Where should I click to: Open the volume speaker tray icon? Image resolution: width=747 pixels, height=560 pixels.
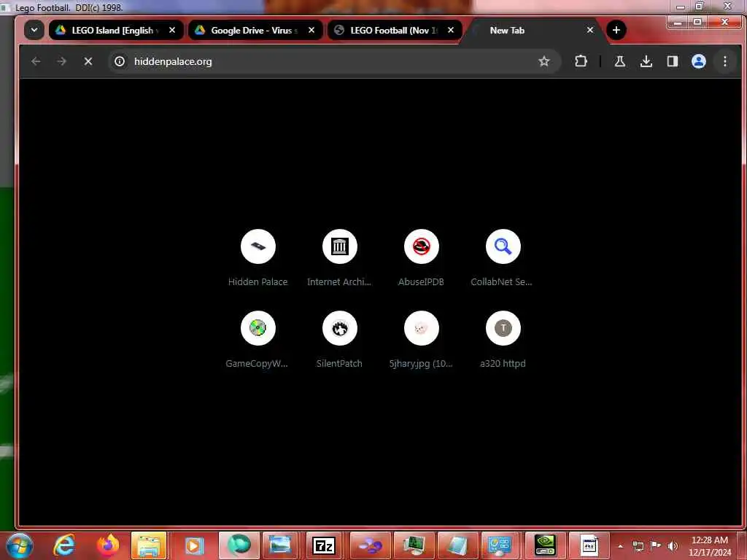point(673,546)
